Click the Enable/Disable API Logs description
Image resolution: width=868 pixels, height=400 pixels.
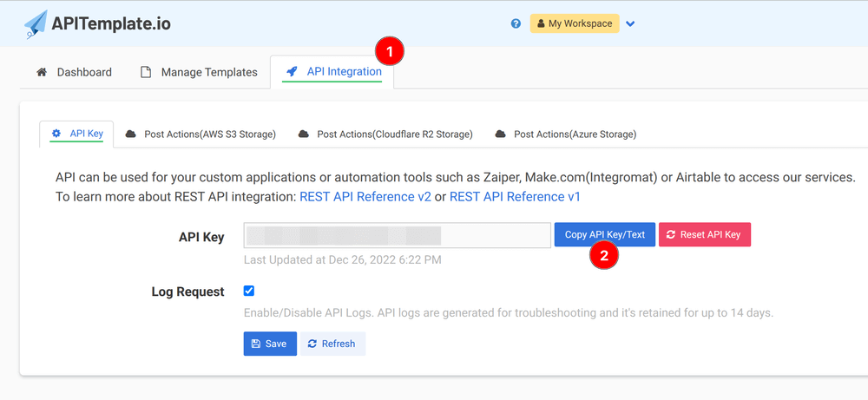tap(508, 312)
